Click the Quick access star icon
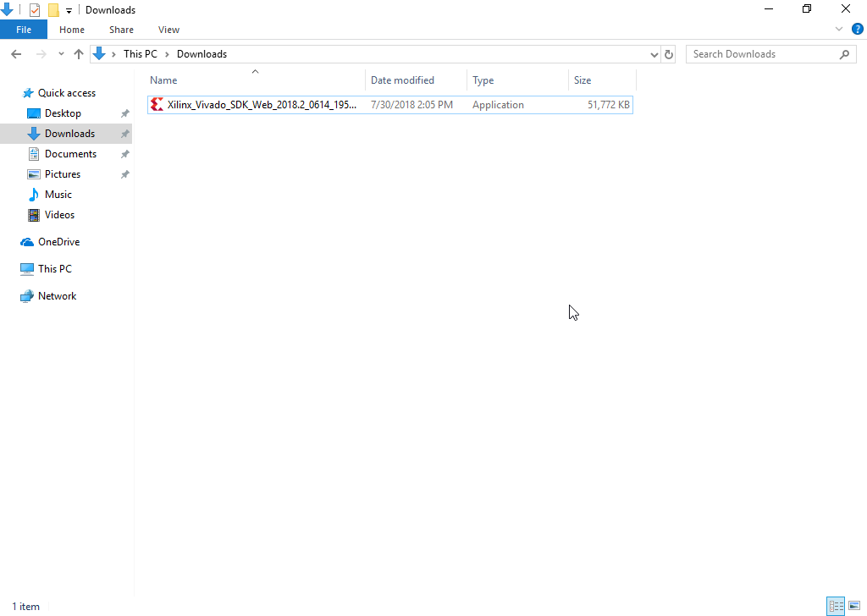 [28, 93]
